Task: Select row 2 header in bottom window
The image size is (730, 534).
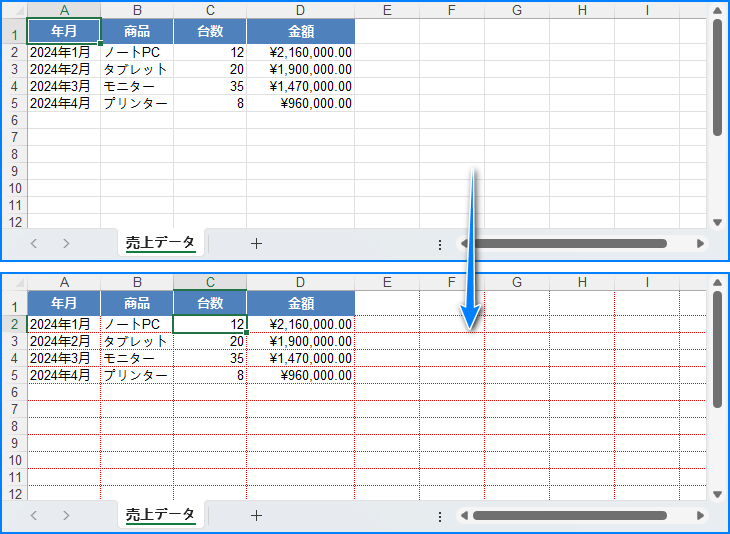Action: coord(14,324)
